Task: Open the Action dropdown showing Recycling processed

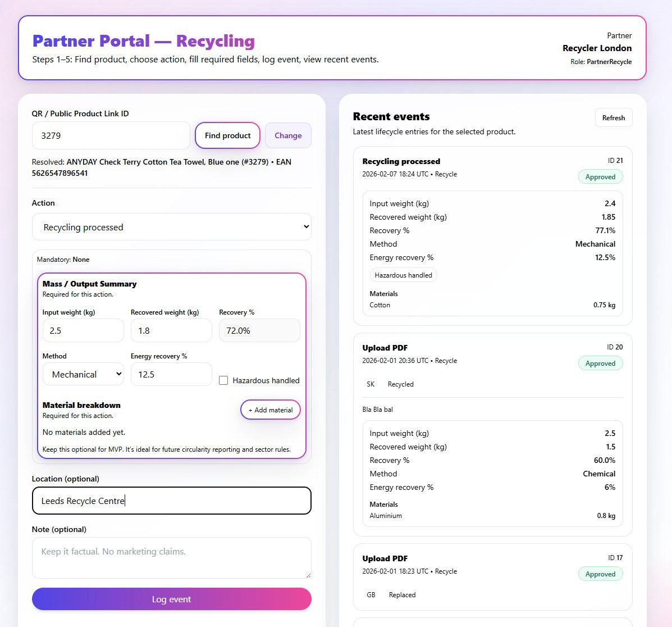Action: coord(171,226)
